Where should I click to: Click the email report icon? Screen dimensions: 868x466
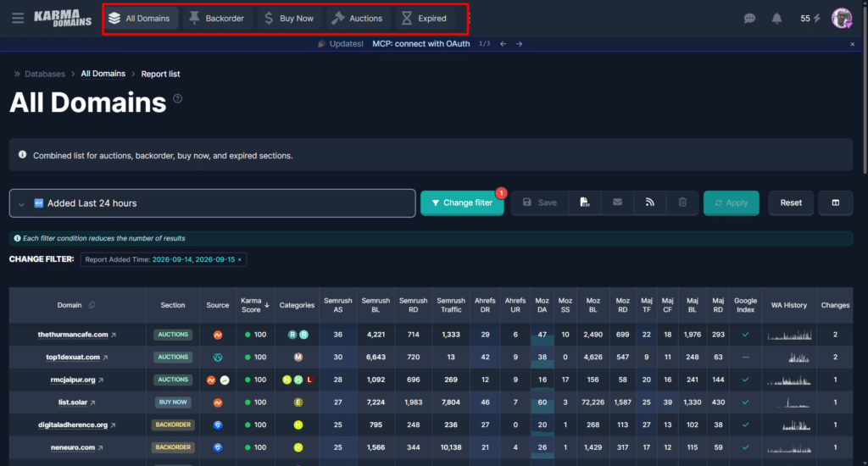coord(617,202)
